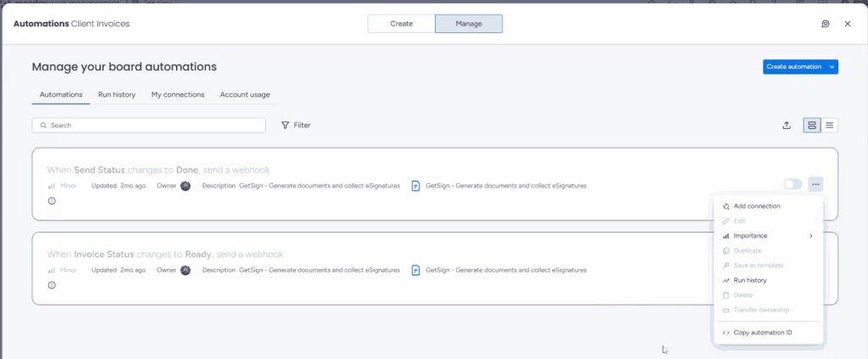Select the Manage tab
Viewport: 868px width, 359px height.
469,24
